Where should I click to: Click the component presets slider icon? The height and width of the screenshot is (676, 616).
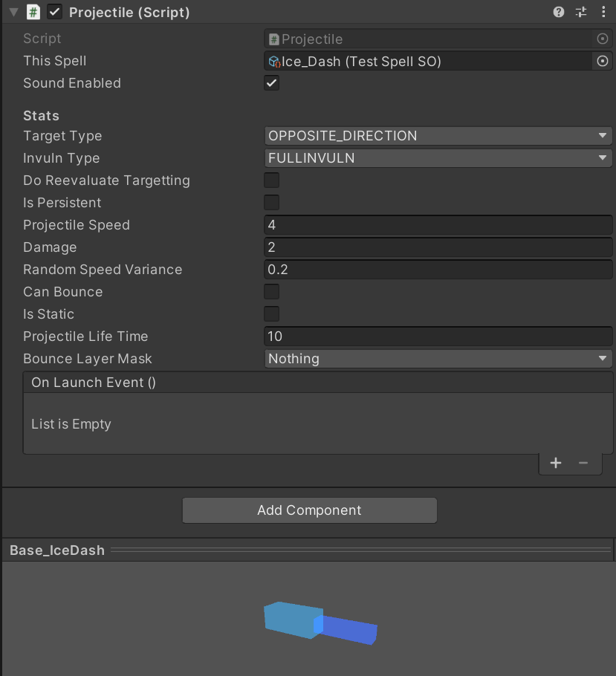581,12
